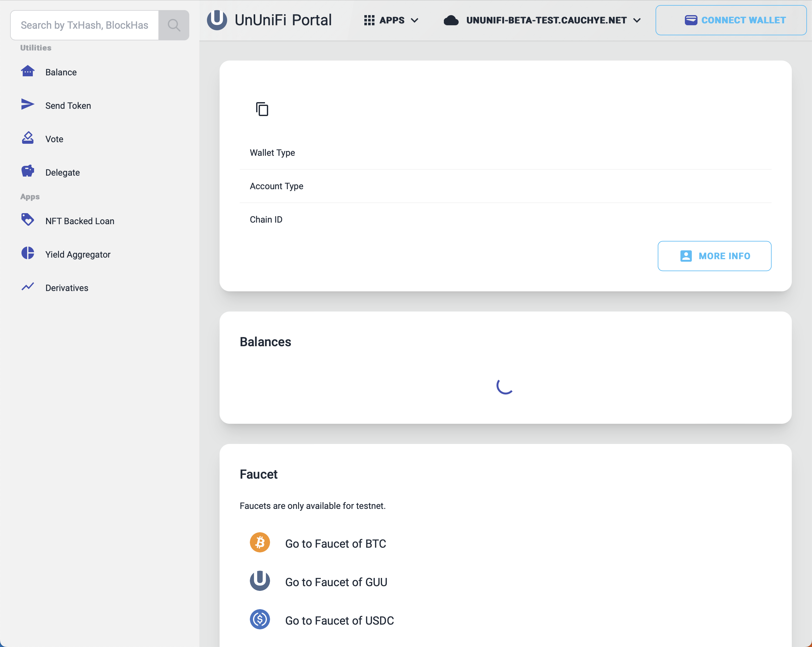
Task: Open Balance in sidebar
Action: tap(61, 72)
